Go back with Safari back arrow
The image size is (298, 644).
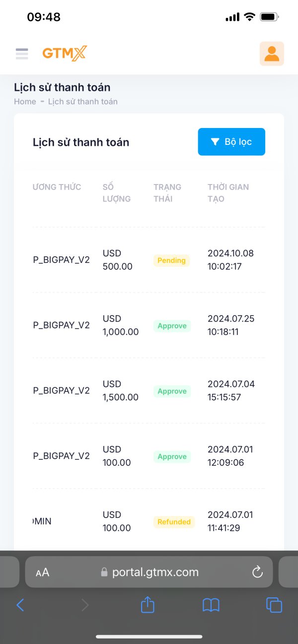point(20,605)
